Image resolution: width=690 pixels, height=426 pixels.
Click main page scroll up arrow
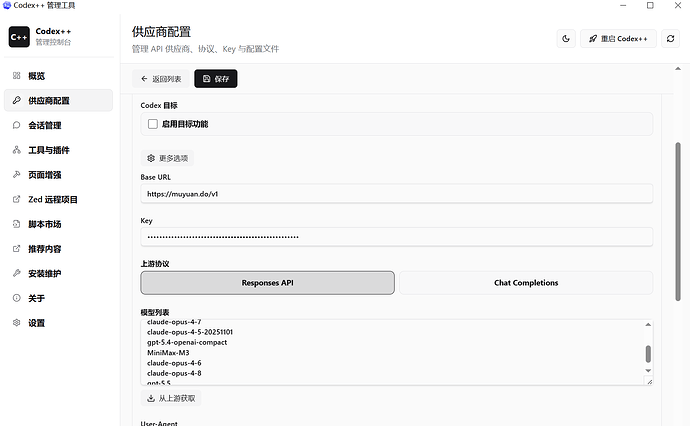[678, 69]
